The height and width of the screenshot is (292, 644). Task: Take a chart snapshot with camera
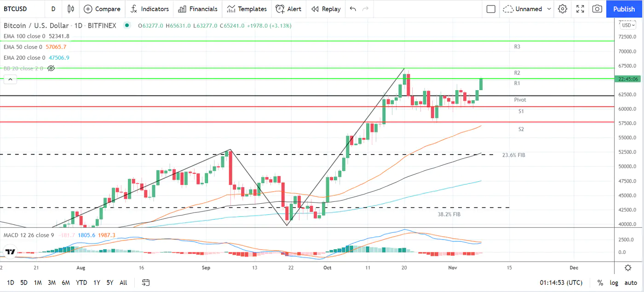(x=597, y=9)
